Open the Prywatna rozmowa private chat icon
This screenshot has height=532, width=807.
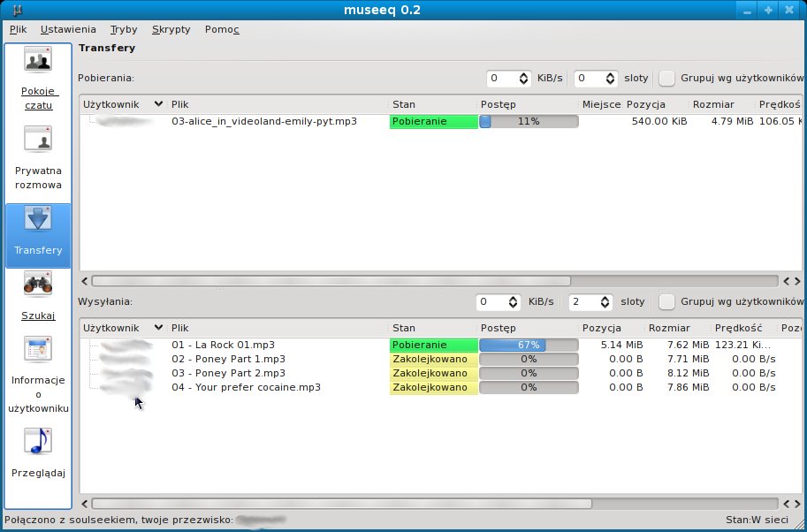[38, 139]
